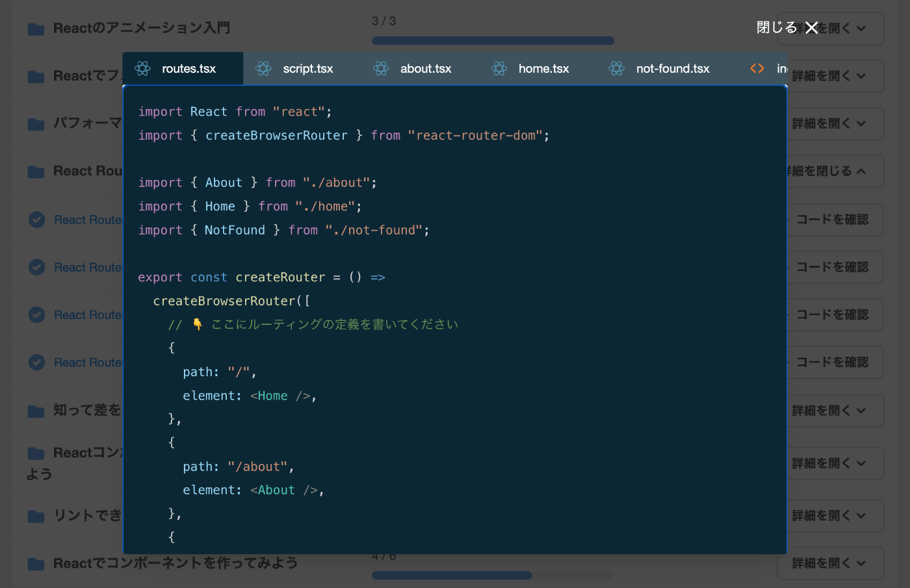Click the "/about" path string
The image size is (910, 588).
257,467
